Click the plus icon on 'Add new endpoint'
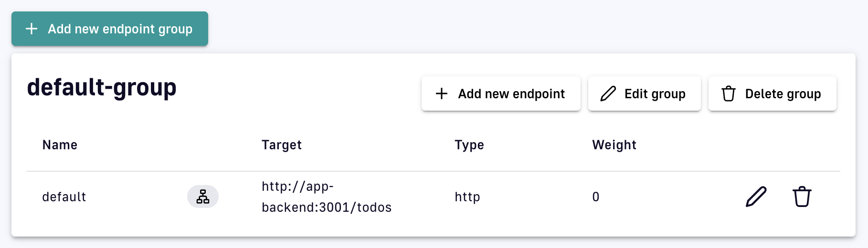The width and height of the screenshot is (868, 248). click(x=442, y=93)
